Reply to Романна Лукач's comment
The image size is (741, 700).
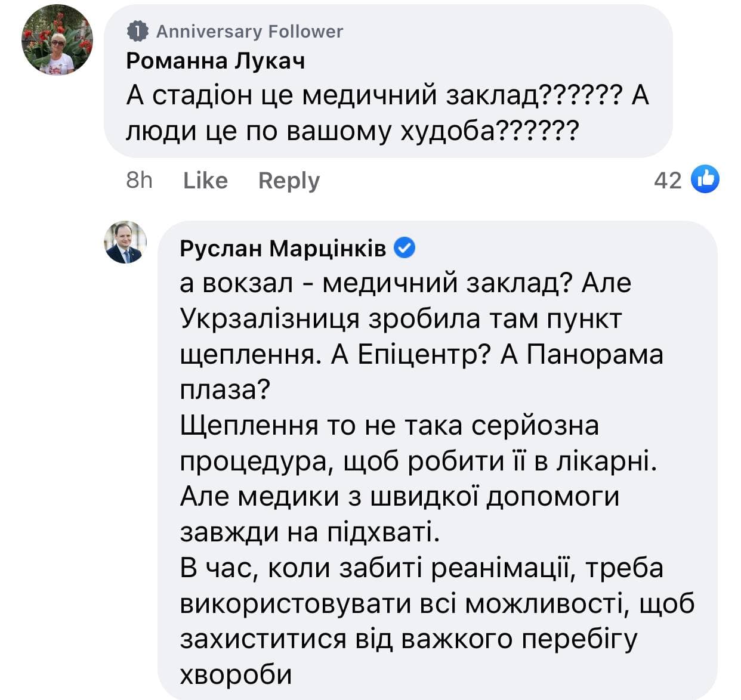(x=289, y=180)
